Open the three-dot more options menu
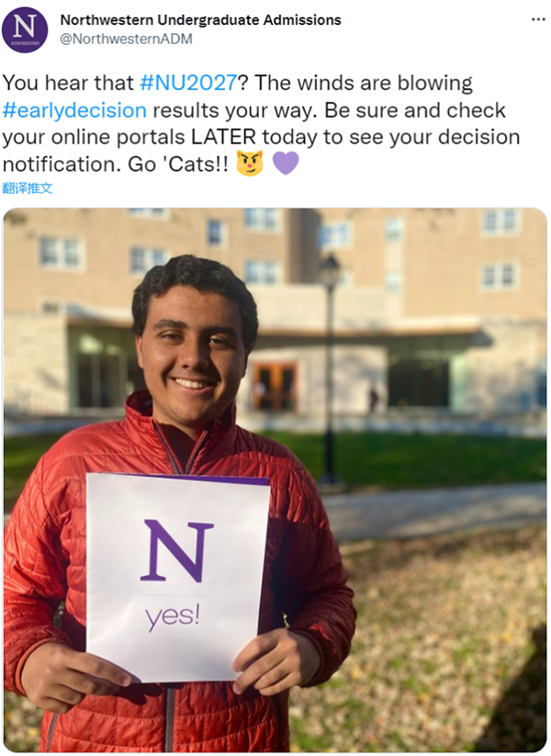 pyautogui.click(x=538, y=20)
